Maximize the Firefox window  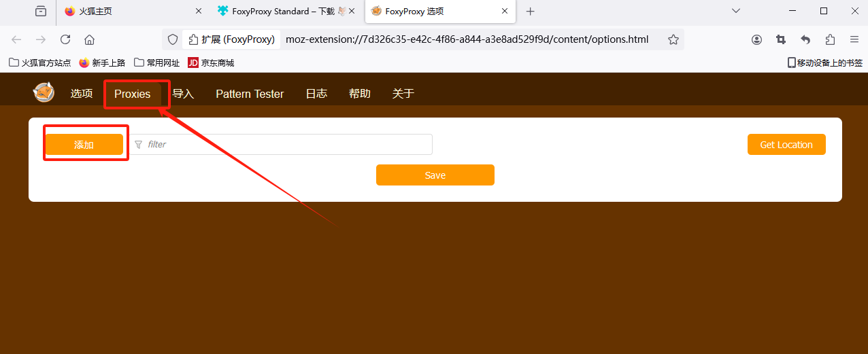pos(824,11)
